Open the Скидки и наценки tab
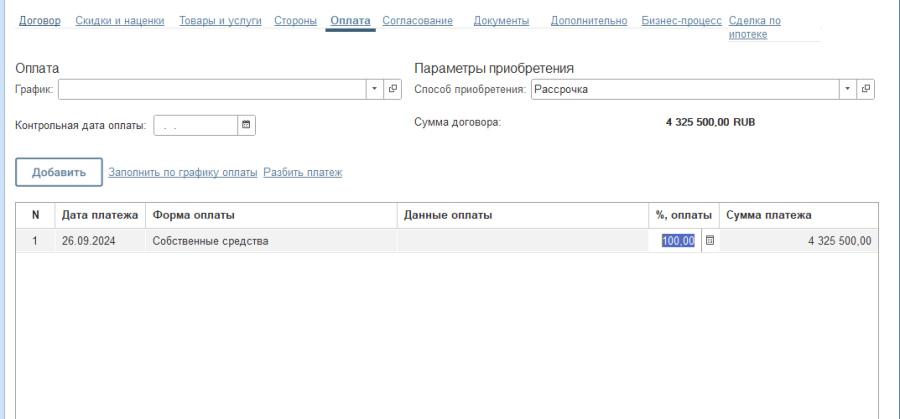900x419 pixels. click(x=120, y=20)
